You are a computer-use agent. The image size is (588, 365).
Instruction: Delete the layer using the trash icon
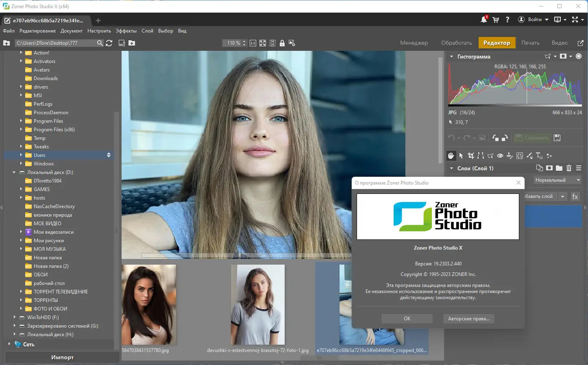[x=569, y=168]
